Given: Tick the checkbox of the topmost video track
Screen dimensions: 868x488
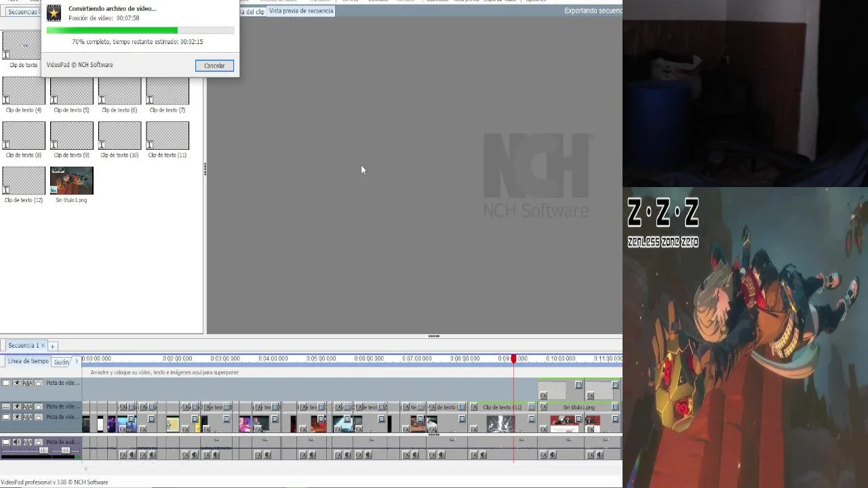Looking at the screenshot, I should pos(6,383).
